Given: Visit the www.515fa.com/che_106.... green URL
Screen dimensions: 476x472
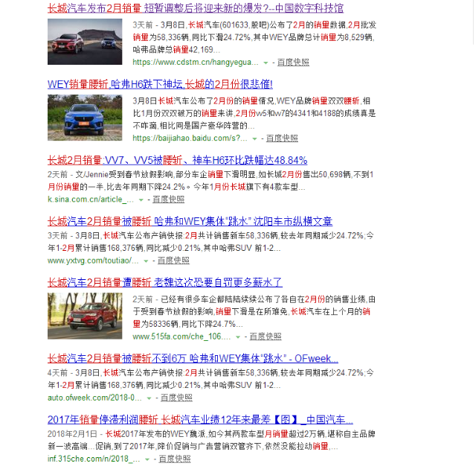Looking at the screenshot, I should pyautogui.click(x=181, y=337).
